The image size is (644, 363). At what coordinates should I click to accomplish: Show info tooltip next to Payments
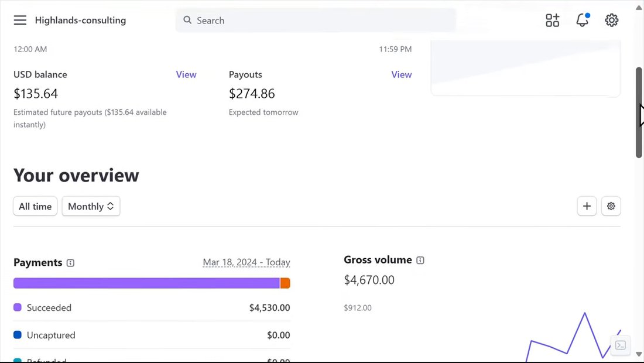click(x=71, y=263)
